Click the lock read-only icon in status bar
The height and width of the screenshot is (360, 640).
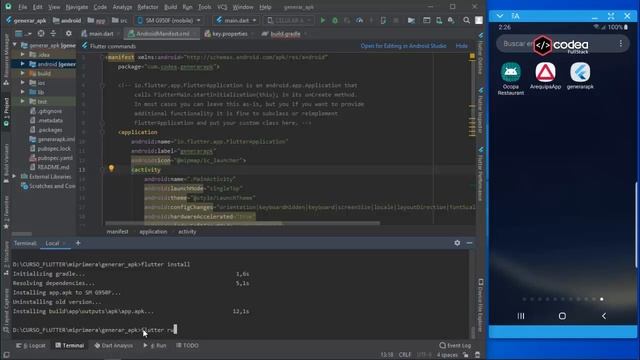pos(465,355)
